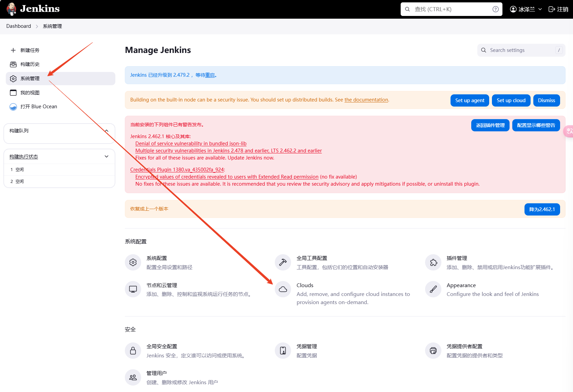Open the json-lib denial of service link
Screen dimensions: 573x392
tap(191, 144)
